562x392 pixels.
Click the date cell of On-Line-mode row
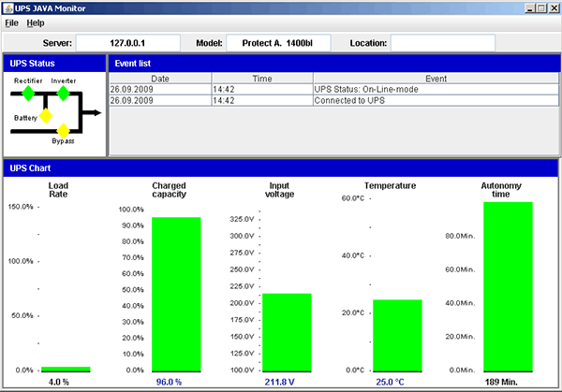[160, 90]
